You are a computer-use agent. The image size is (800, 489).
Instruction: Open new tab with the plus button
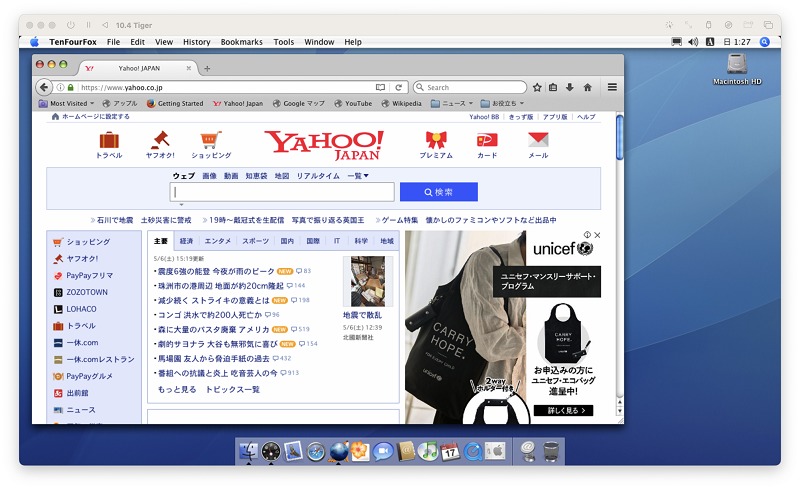(207, 68)
